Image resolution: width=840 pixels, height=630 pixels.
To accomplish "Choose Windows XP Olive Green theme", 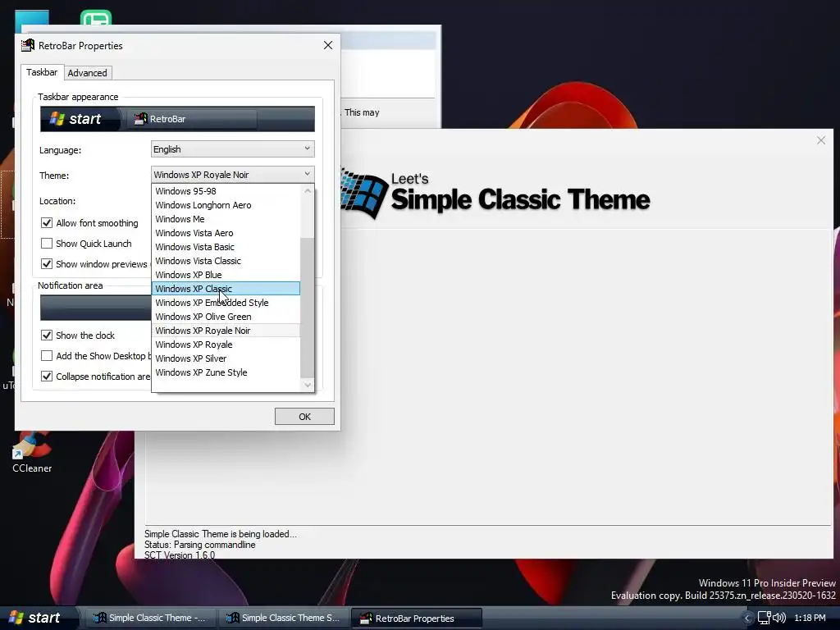I will pos(226,317).
